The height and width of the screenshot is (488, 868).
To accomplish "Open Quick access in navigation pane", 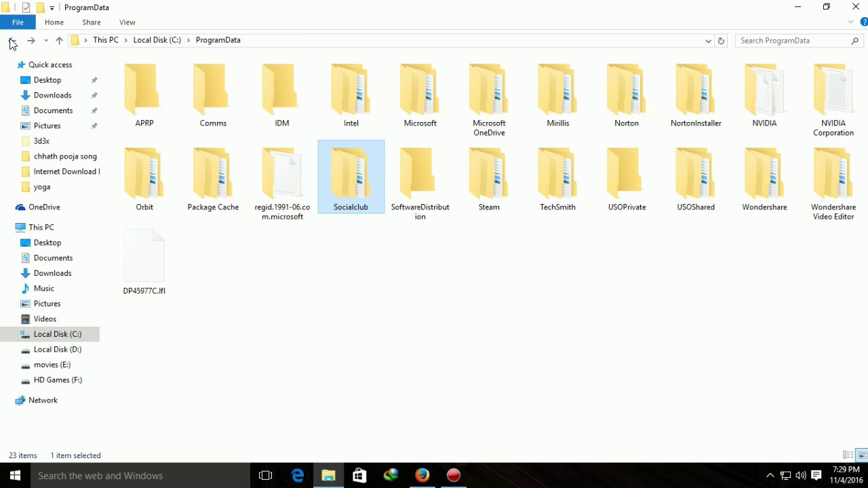I will 50,65.
